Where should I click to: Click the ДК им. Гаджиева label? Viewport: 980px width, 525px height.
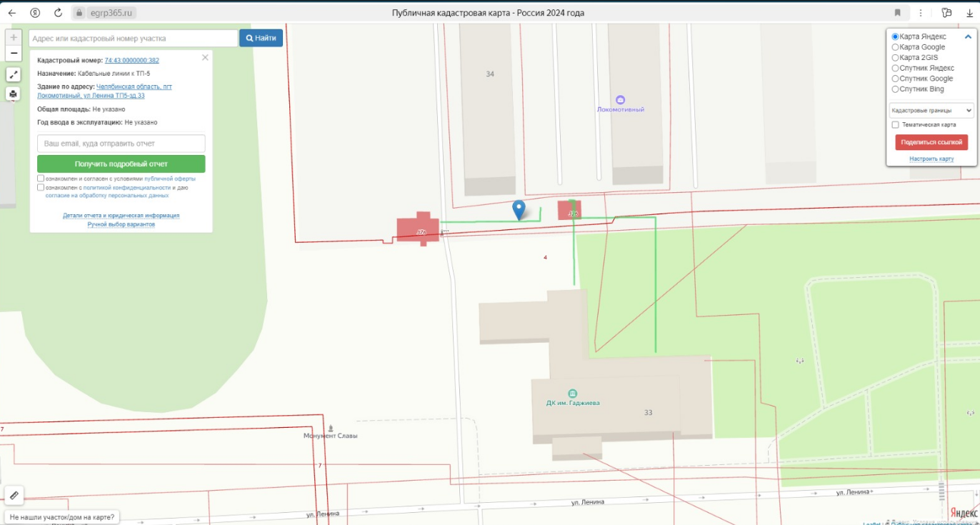pos(573,403)
